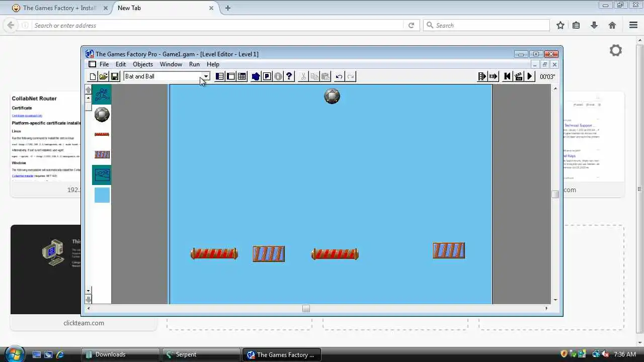Select the rightmost blue brick on playfield

tap(449, 250)
